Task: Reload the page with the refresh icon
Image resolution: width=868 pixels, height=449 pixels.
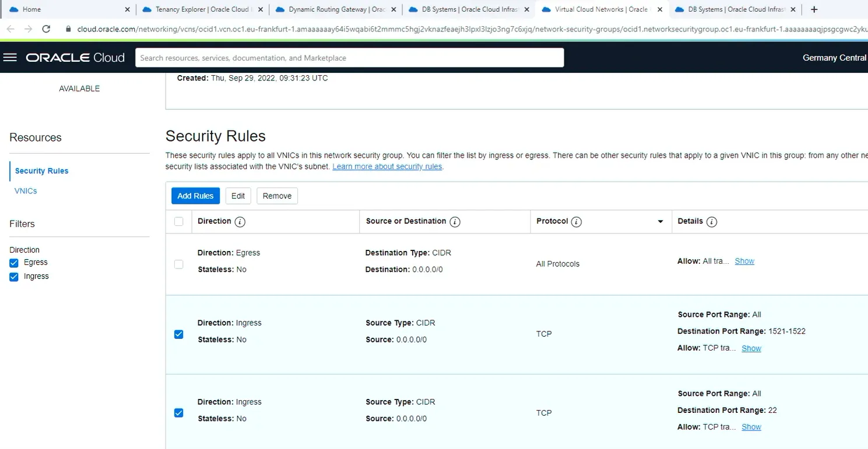Action: (x=47, y=29)
